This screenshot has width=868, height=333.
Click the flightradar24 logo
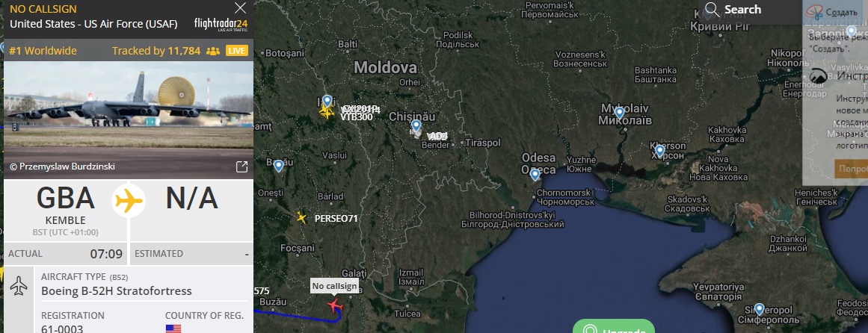pyautogui.click(x=221, y=25)
